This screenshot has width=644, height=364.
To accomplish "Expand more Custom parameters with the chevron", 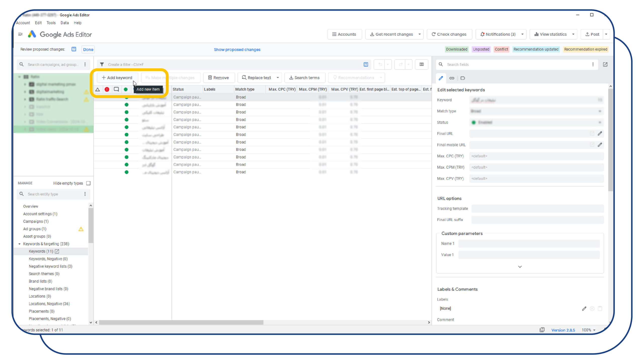I will point(520,267).
